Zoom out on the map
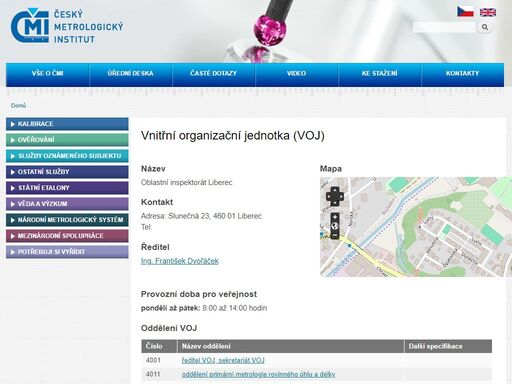The image size is (512, 384). pyautogui.click(x=335, y=235)
